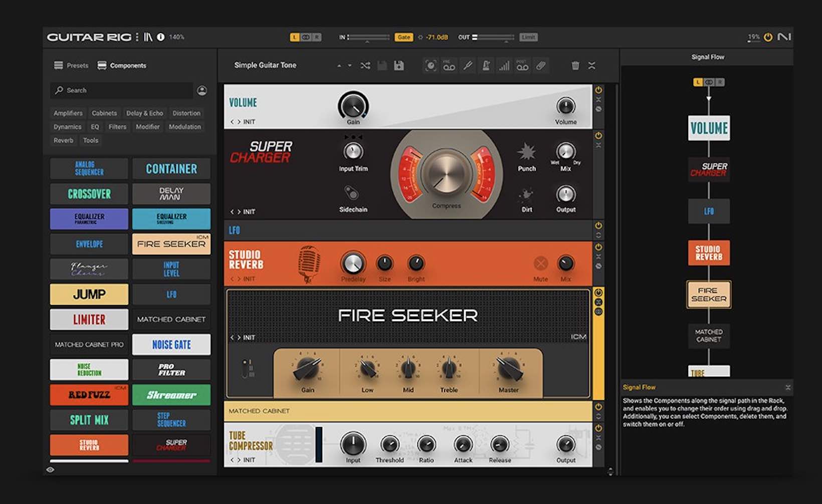
Task: Click the Punch star icon in Supercharger
Action: [526, 151]
